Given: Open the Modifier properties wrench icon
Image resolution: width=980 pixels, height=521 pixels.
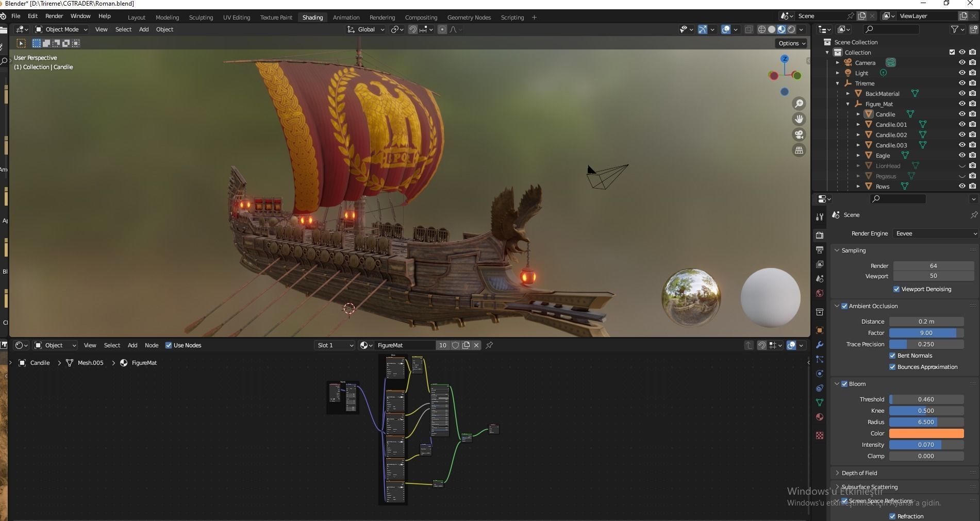Looking at the screenshot, I should click(x=820, y=345).
